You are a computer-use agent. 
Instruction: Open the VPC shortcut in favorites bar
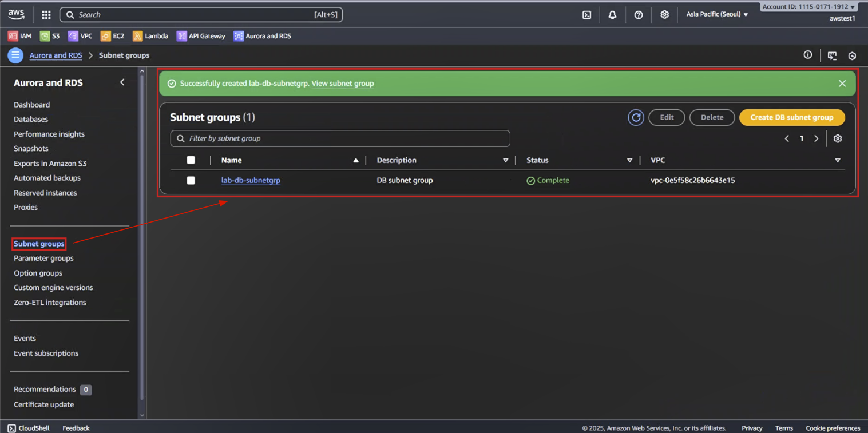coord(80,36)
